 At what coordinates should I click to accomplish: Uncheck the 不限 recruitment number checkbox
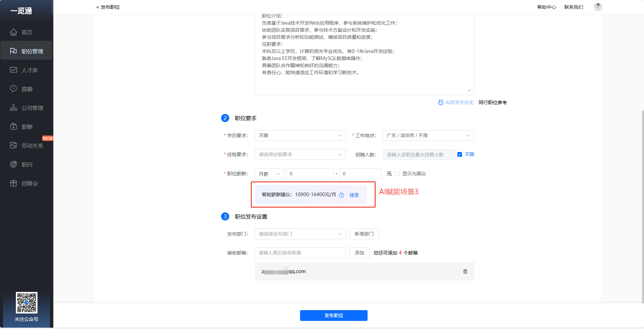tap(460, 154)
